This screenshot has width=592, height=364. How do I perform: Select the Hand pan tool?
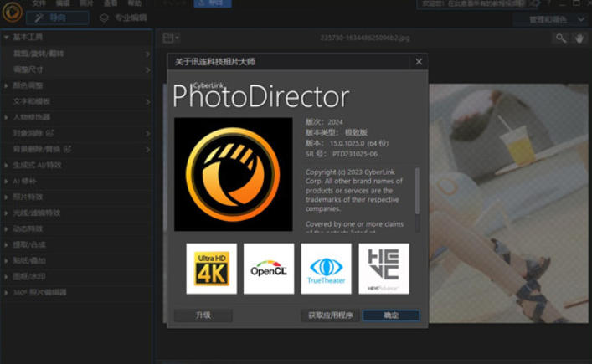tap(579, 38)
